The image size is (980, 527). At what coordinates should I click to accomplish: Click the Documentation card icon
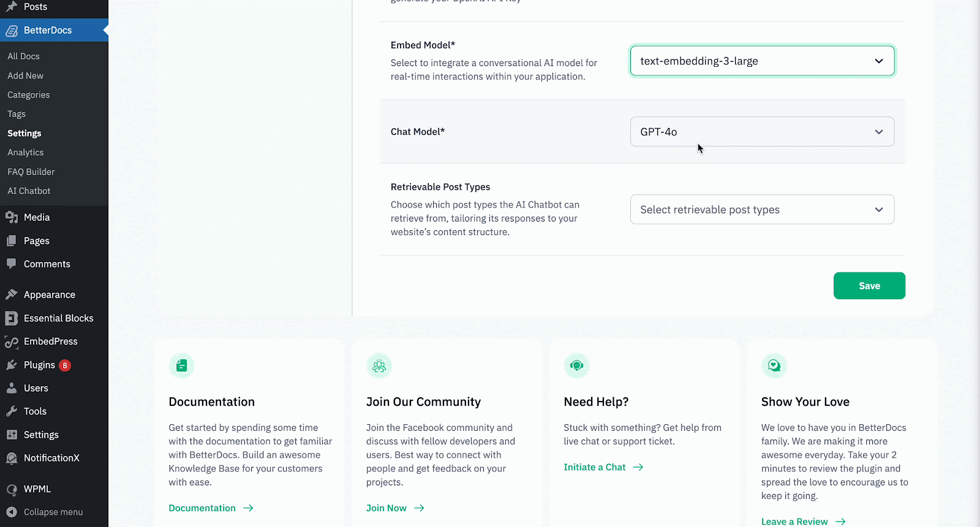181,366
